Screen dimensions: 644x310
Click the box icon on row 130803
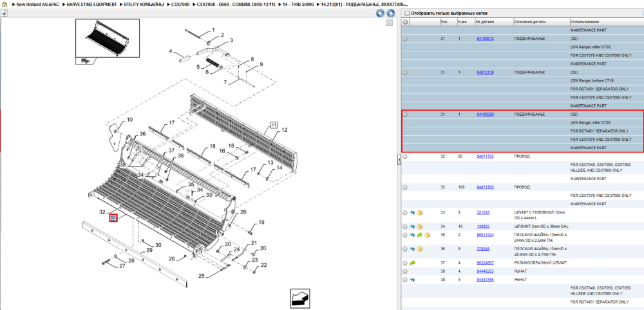420,227
